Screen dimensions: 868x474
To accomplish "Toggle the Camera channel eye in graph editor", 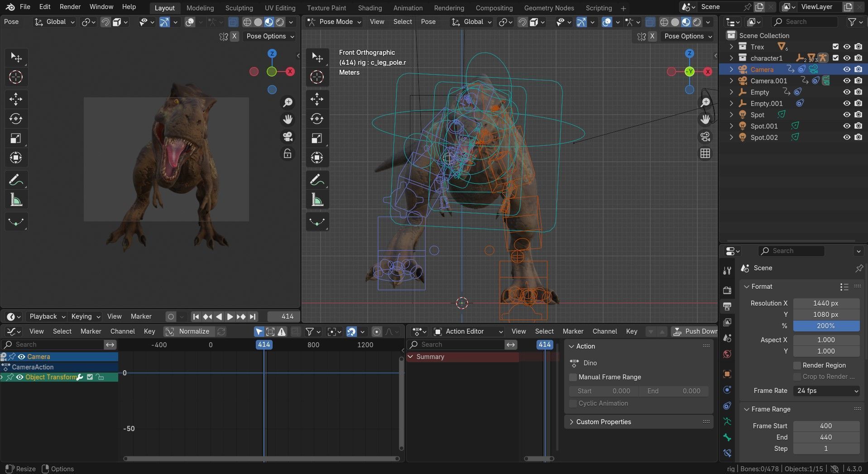I will click(x=21, y=357).
